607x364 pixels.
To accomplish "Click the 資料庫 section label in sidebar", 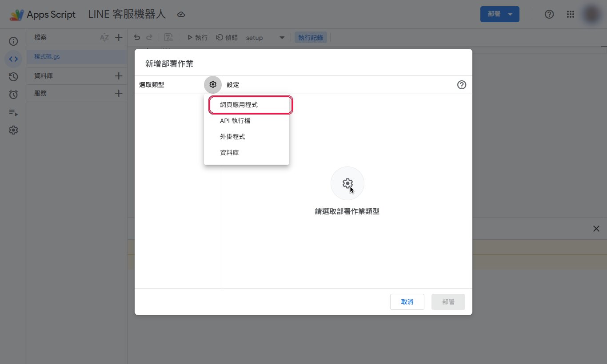I will coord(44,76).
